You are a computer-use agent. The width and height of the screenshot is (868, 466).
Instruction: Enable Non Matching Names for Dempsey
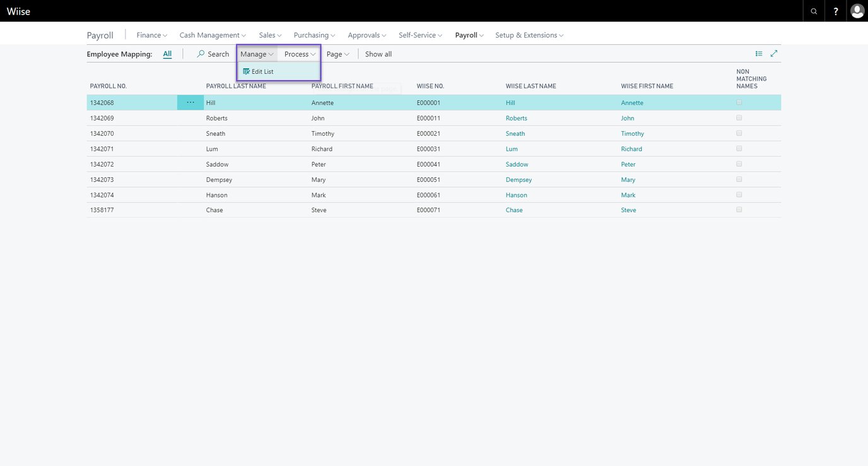(738, 179)
